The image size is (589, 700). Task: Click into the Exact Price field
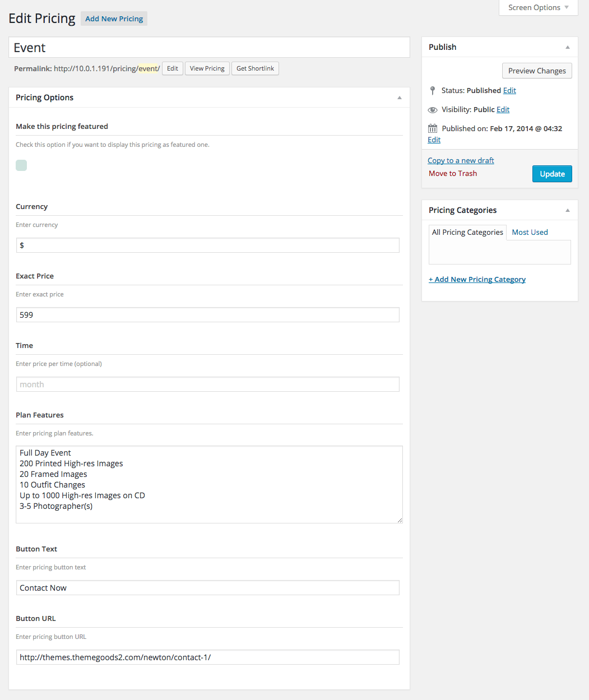tap(207, 315)
